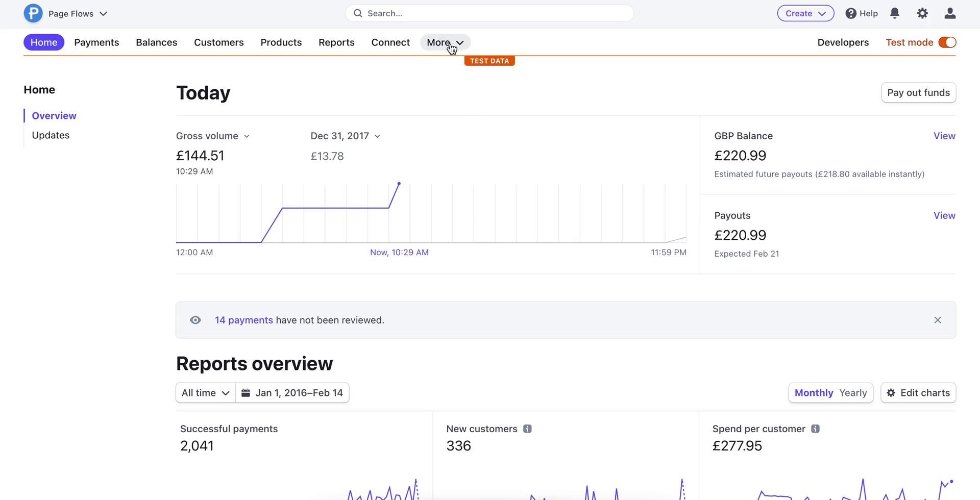Select Updates in the Home sidebar
The width and height of the screenshot is (980, 500).
tap(51, 135)
